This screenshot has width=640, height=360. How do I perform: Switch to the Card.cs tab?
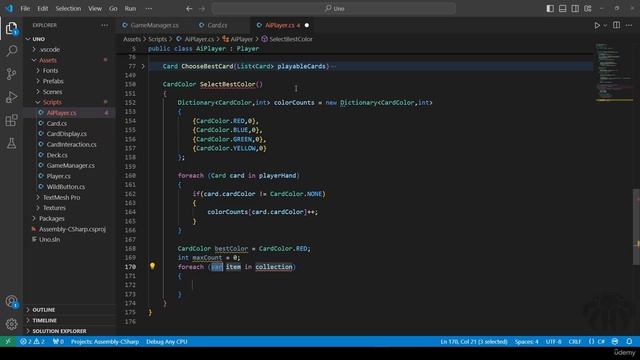[216, 25]
